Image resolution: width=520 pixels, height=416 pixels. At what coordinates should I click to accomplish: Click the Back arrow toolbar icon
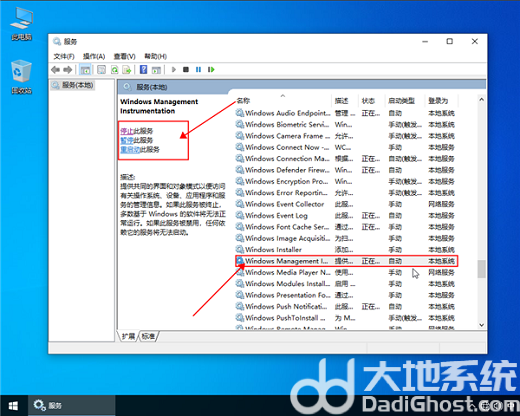pos(55,70)
